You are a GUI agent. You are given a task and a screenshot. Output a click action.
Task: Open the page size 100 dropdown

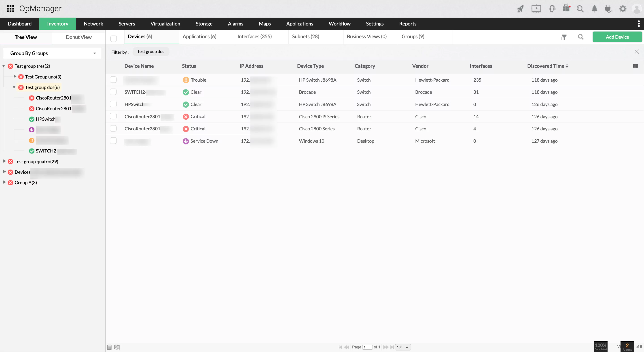[402, 347]
